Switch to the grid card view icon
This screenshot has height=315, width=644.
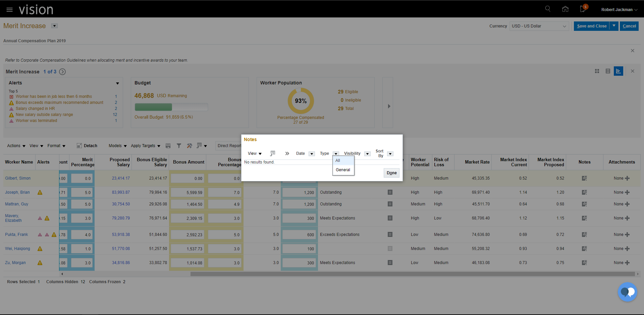597,71
